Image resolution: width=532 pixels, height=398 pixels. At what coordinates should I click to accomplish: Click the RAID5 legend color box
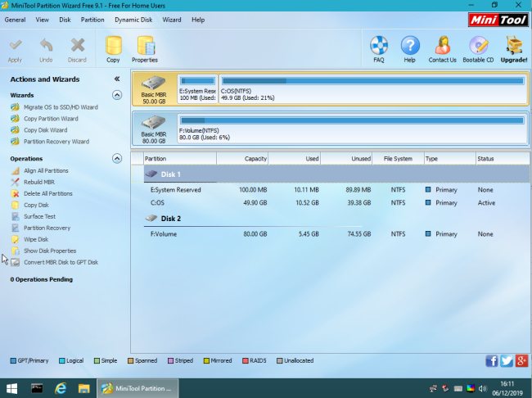point(246,360)
